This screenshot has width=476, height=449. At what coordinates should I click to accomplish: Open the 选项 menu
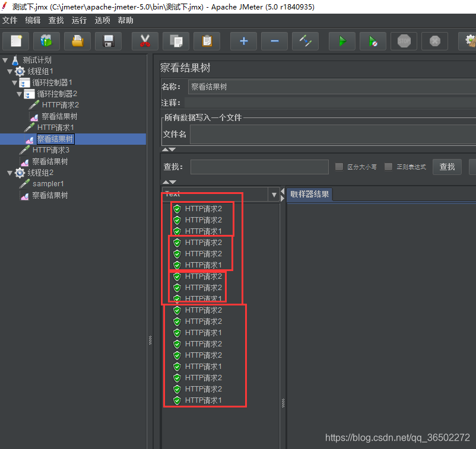click(102, 20)
